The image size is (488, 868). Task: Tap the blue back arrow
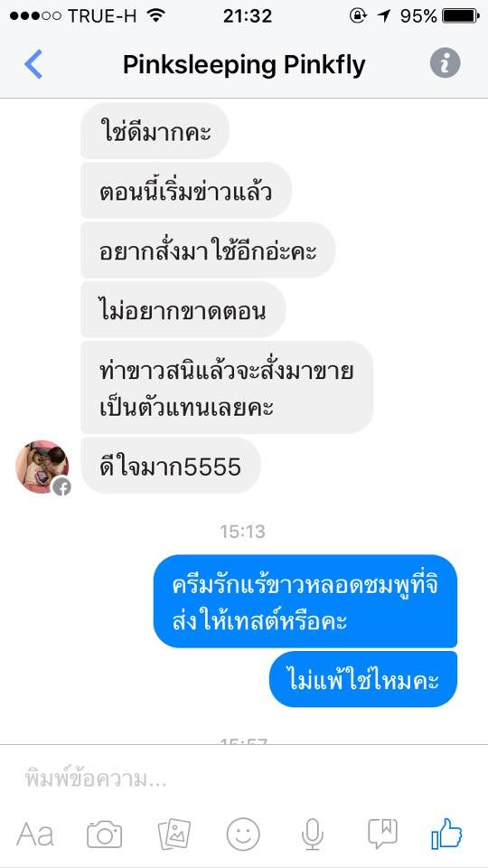click(33, 64)
